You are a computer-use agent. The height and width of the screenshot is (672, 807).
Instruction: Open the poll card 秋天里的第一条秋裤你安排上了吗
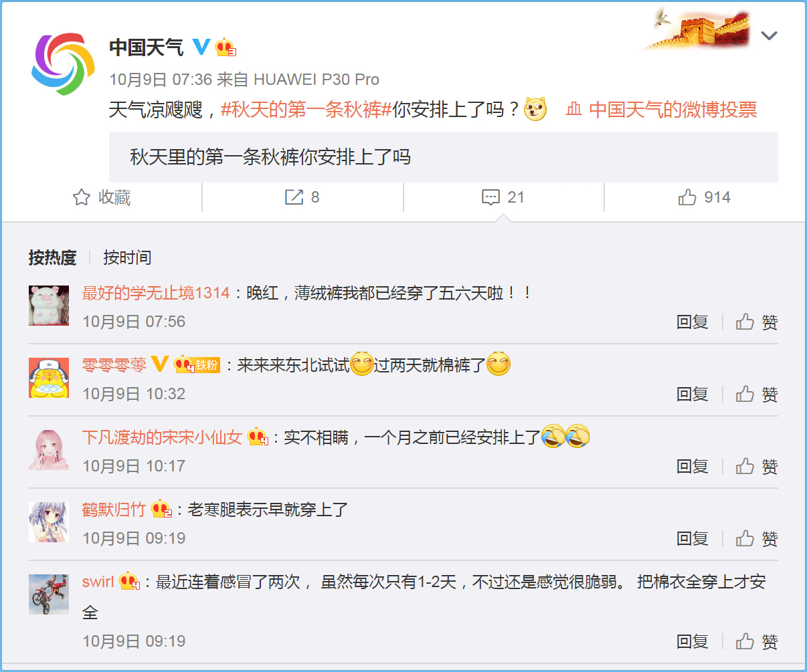pyautogui.click(x=444, y=157)
